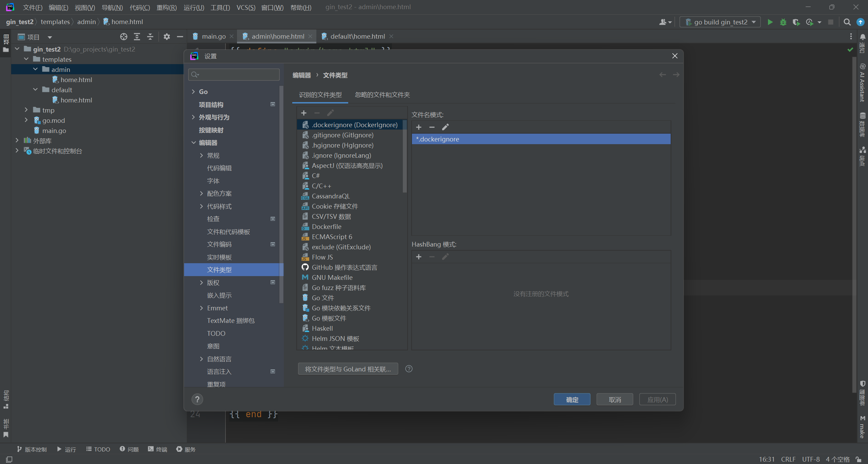Viewport: 868px width, 464px height.
Task: Open the AI Assistant side panel
Action: click(862, 82)
